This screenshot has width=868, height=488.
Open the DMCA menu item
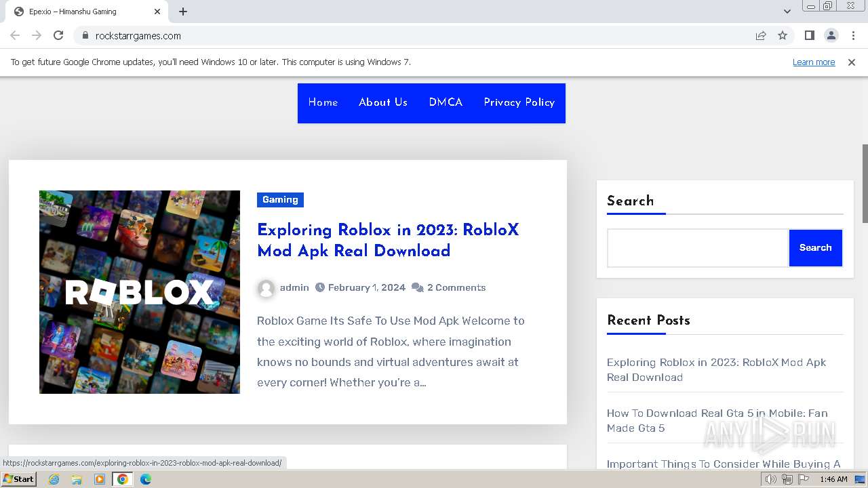click(446, 102)
